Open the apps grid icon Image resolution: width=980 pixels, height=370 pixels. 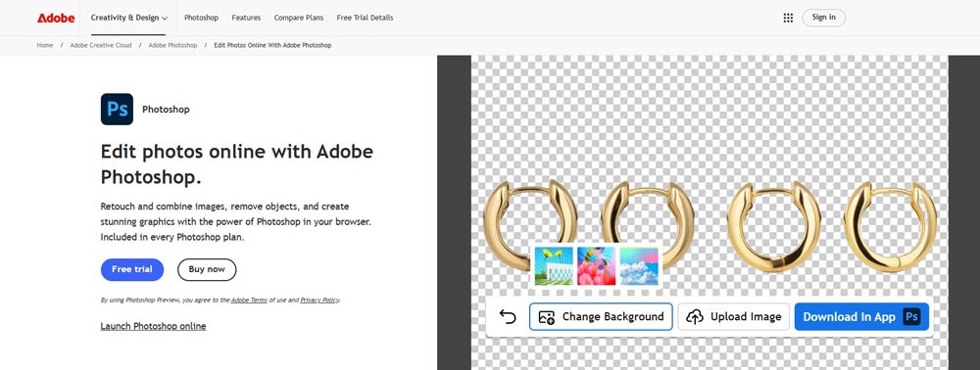(x=788, y=18)
